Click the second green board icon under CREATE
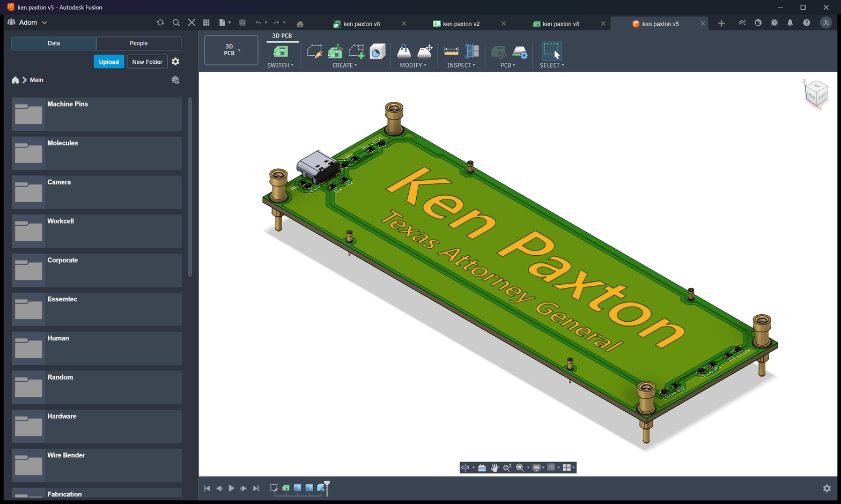The height and width of the screenshot is (504, 841). point(335,51)
